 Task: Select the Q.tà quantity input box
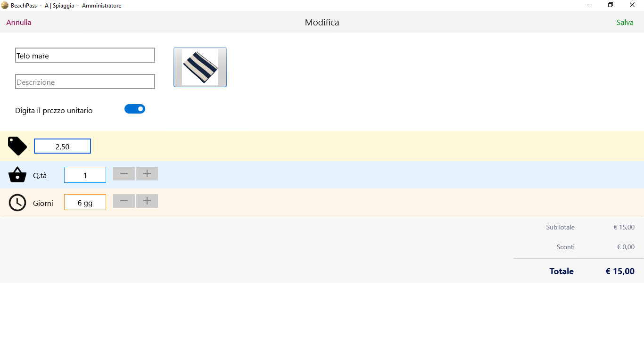(x=85, y=175)
